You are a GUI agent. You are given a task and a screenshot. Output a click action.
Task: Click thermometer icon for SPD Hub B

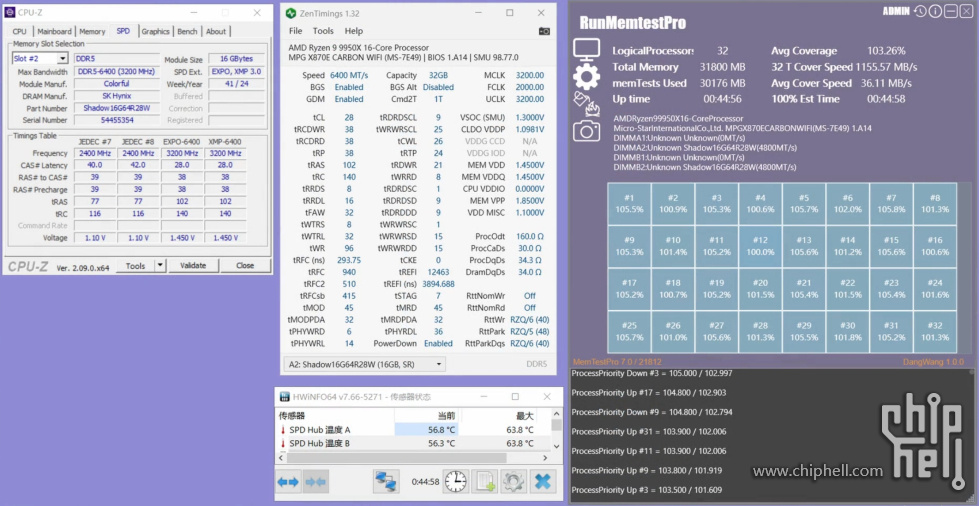282,444
